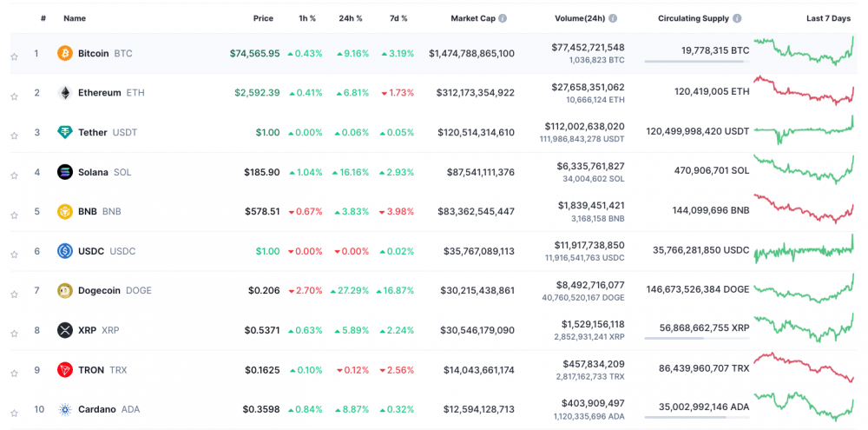
Task: Sort by the 24h % column header
Action: point(351,18)
